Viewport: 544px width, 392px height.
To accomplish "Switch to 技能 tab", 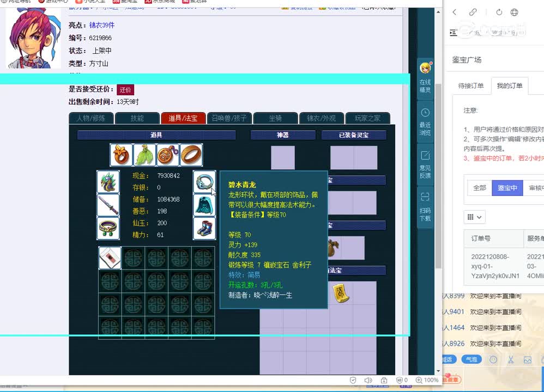I will pos(137,118).
